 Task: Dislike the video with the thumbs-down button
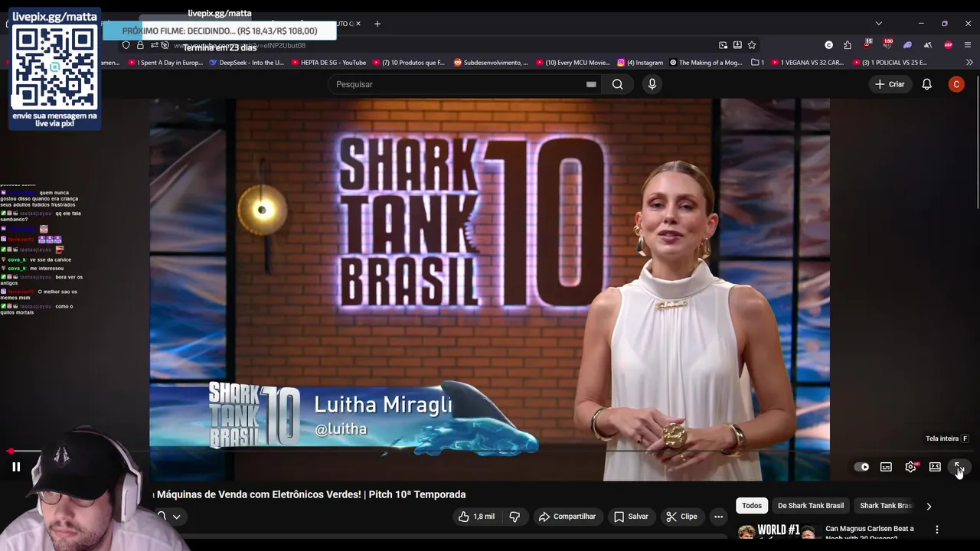[x=514, y=517]
